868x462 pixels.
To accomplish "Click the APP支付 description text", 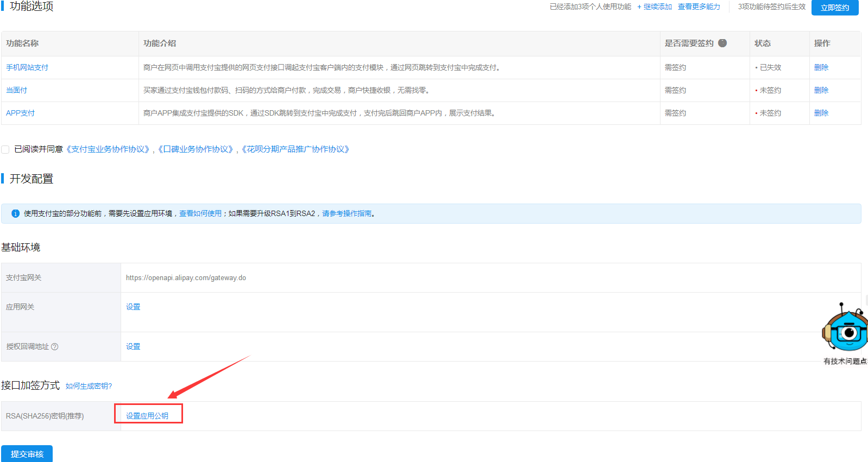I will 320,113.
